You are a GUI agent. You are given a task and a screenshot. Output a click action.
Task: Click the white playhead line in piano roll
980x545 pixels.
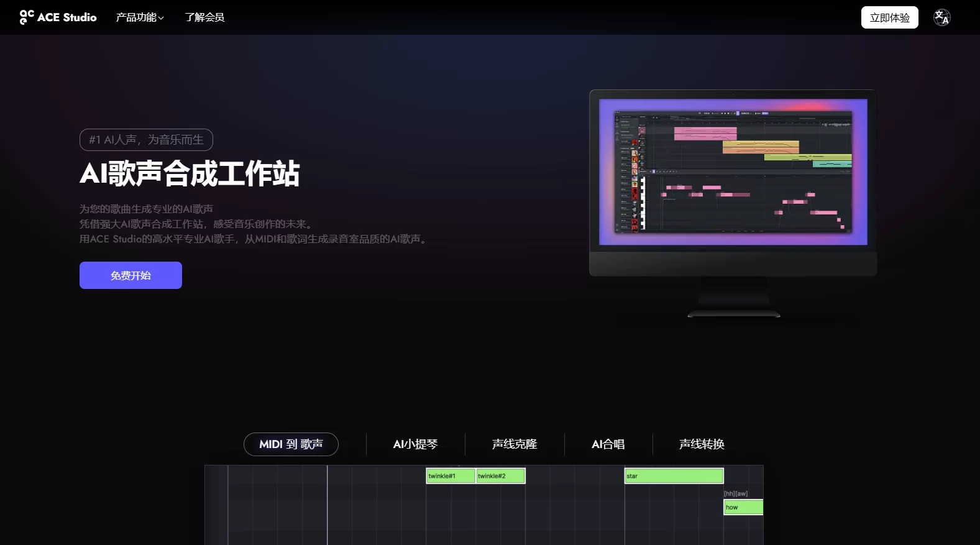click(327, 503)
